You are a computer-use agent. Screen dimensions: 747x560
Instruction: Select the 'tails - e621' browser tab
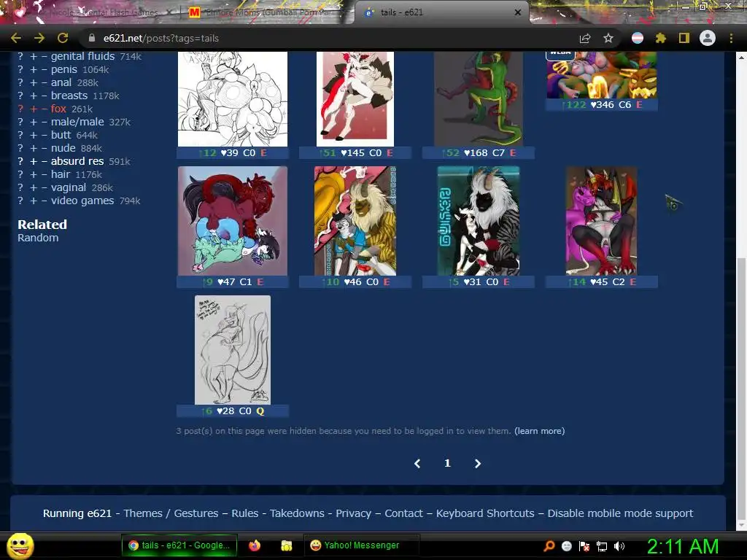[x=441, y=12]
